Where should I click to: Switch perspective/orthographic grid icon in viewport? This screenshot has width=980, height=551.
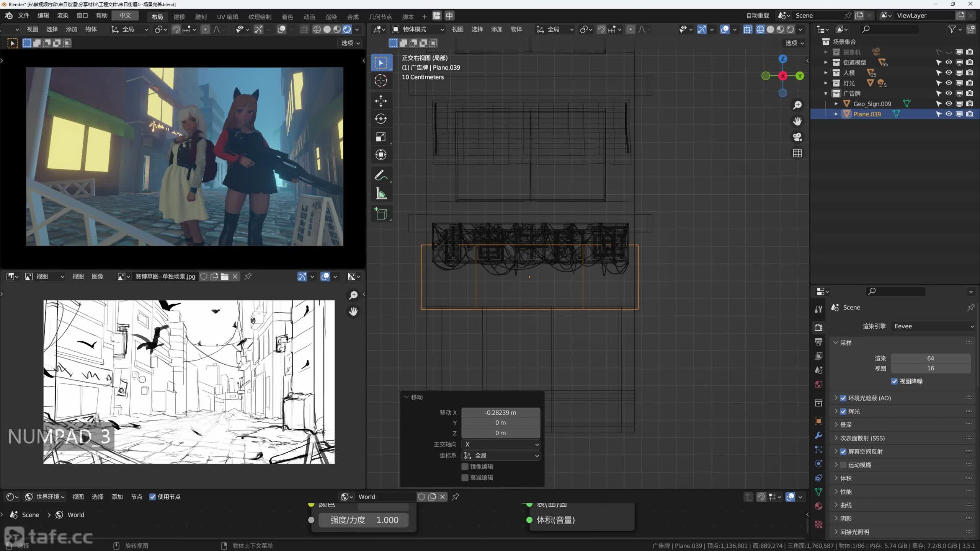click(x=797, y=153)
